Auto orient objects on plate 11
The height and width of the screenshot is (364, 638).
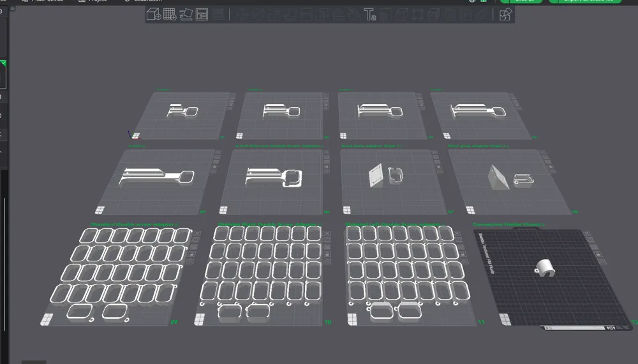coord(459,240)
